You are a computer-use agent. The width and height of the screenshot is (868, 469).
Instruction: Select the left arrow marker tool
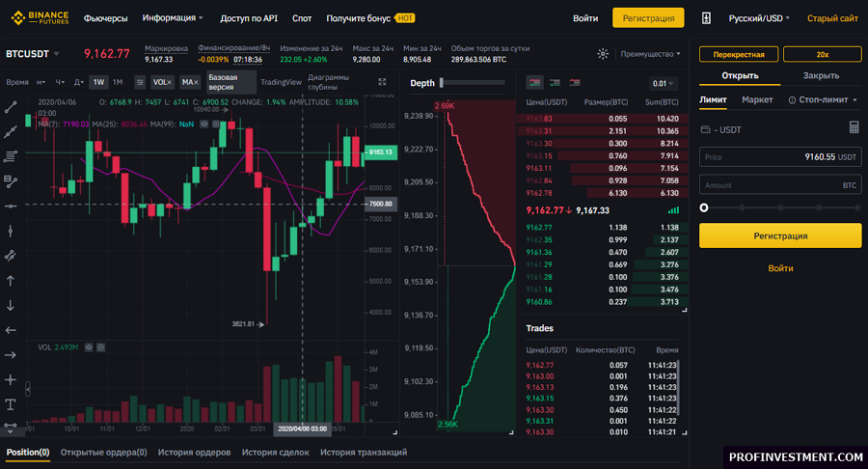pos(11,330)
